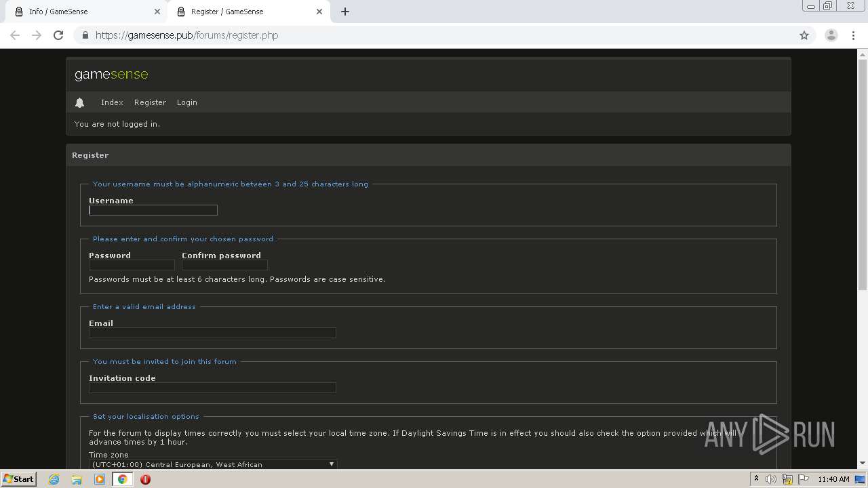Focus the Password input field
Screen dimensions: 868x488
(132, 265)
